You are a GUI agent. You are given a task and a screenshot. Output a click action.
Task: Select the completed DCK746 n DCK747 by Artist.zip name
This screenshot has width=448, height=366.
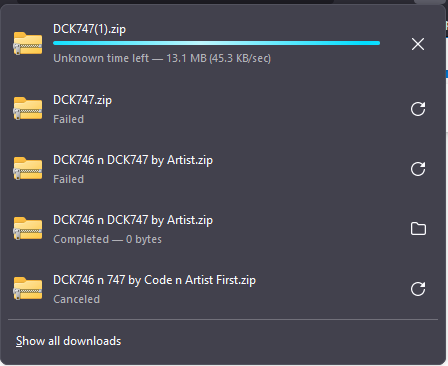tap(133, 220)
